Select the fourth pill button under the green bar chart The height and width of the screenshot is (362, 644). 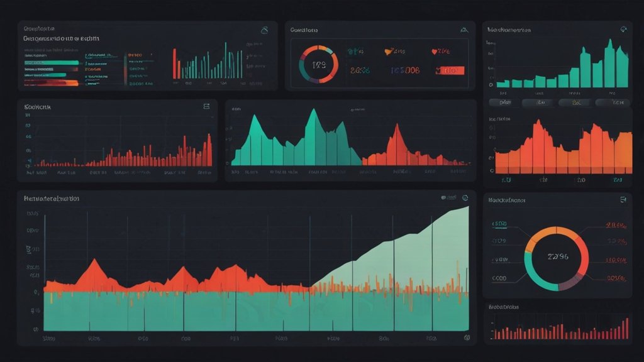(x=613, y=102)
